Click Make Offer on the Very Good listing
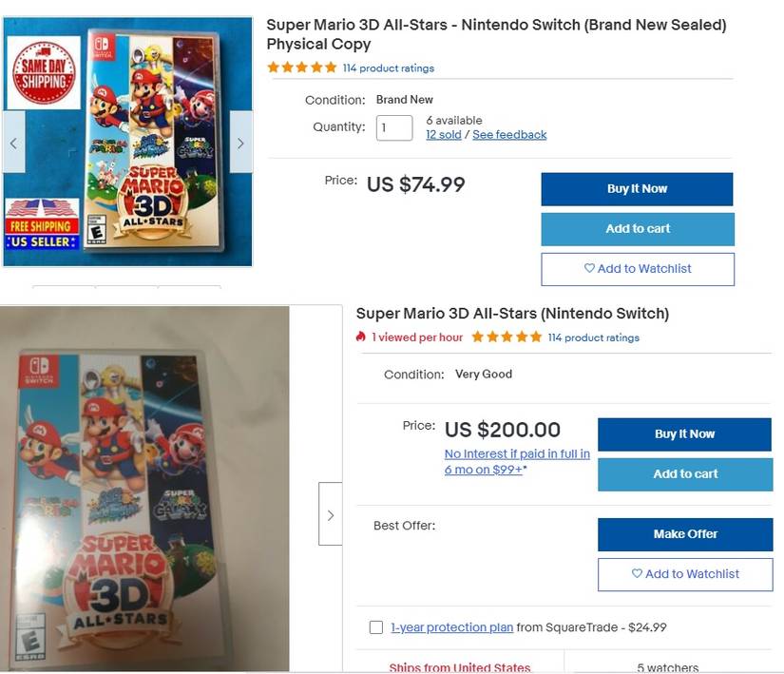This screenshot has height=674, width=784. 684,534
